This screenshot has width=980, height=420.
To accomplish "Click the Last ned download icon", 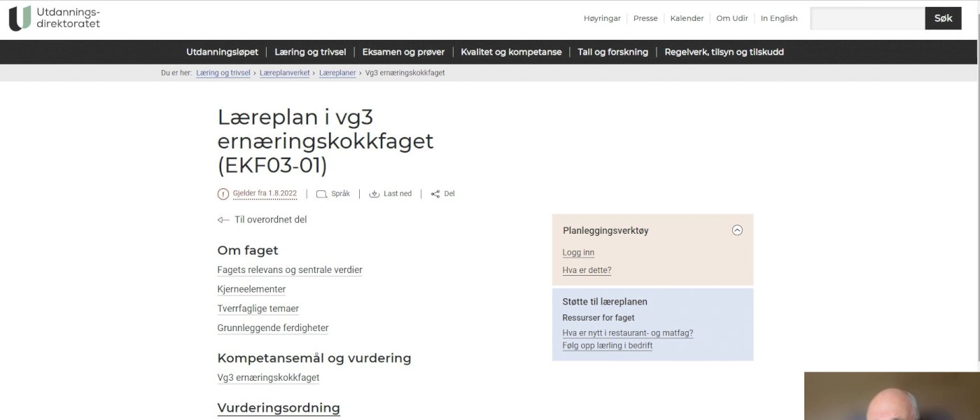I will tap(374, 194).
